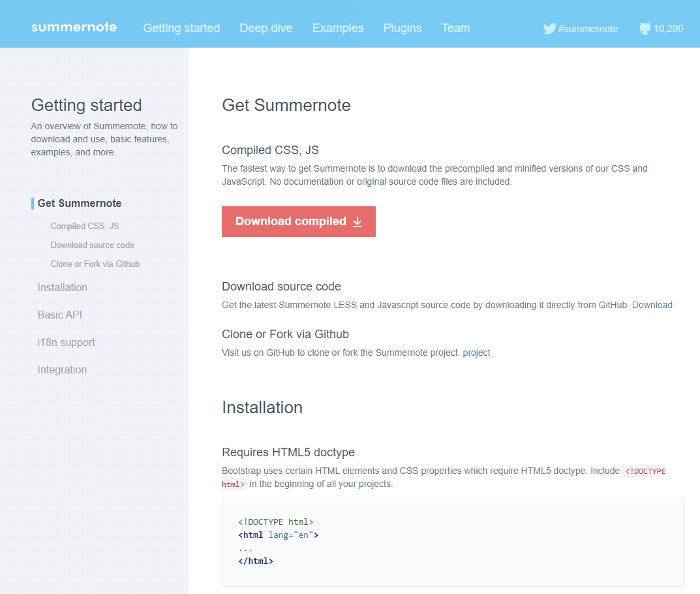The width and height of the screenshot is (700, 594).
Task: Open the Plugins nav item
Action: point(403,28)
